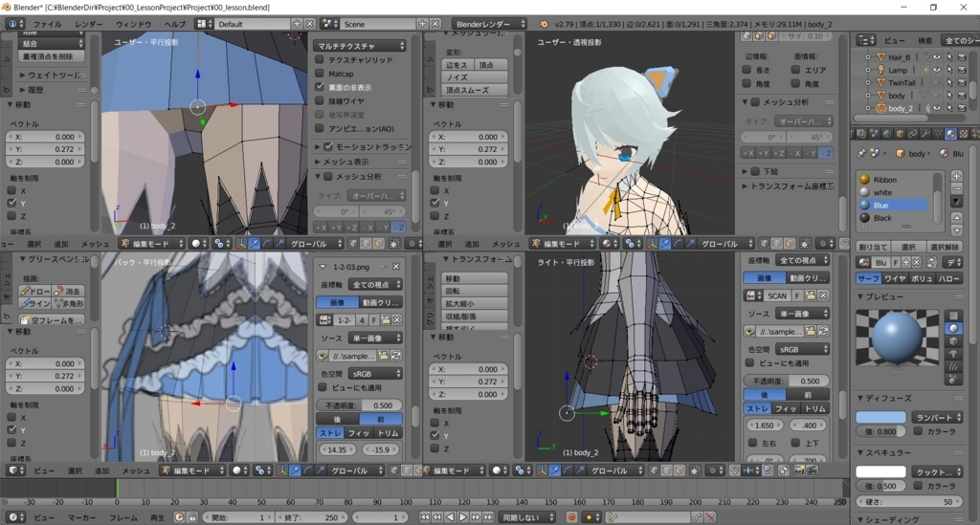Add a new material slot with plus icon
The width and height of the screenshot is (980, 525).
pos(956,176)
